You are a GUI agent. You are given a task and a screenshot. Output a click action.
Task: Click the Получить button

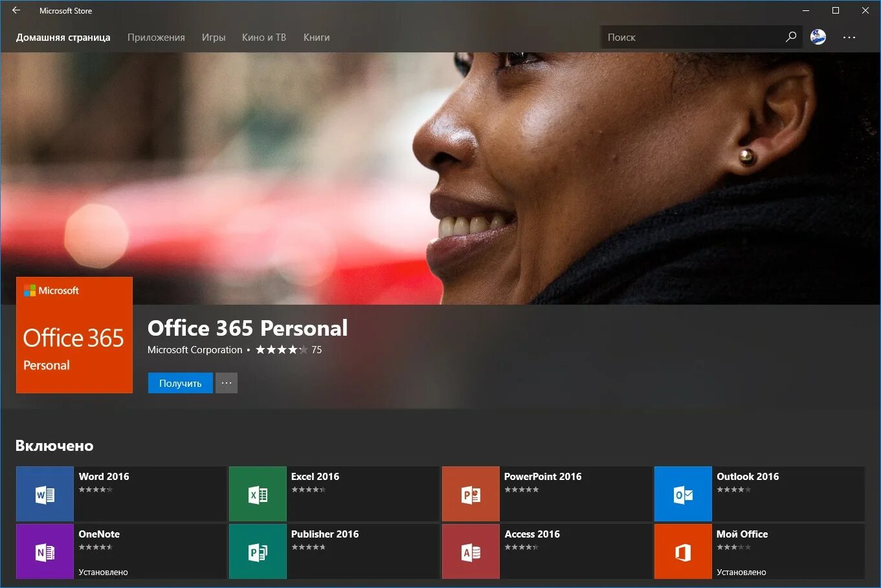180,383
